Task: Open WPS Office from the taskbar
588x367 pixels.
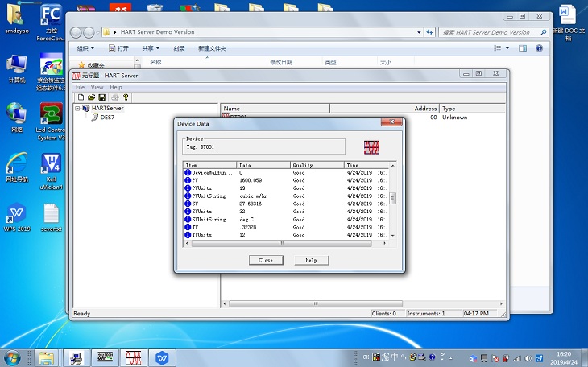Action: click(163, 357)
